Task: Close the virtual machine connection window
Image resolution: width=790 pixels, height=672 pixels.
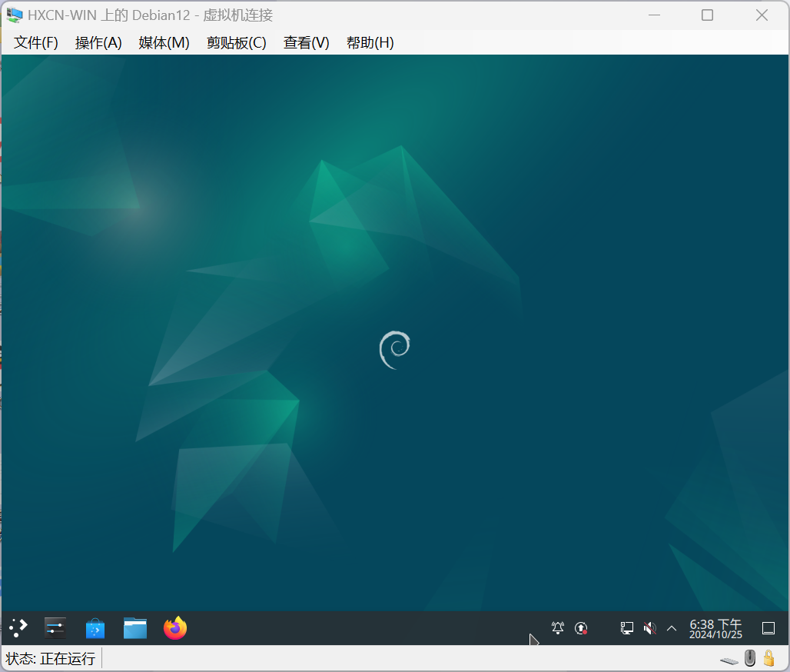Action: tap(762, 15)
